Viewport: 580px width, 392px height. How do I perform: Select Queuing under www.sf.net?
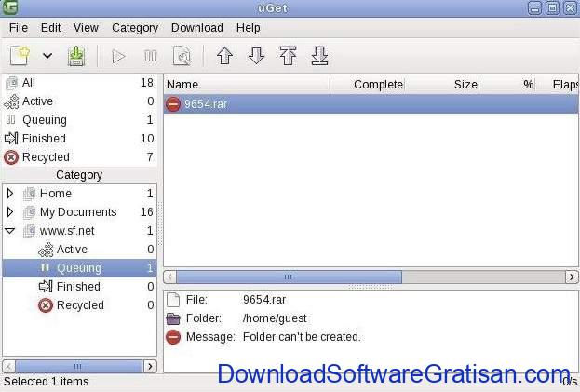click(79, 268)
